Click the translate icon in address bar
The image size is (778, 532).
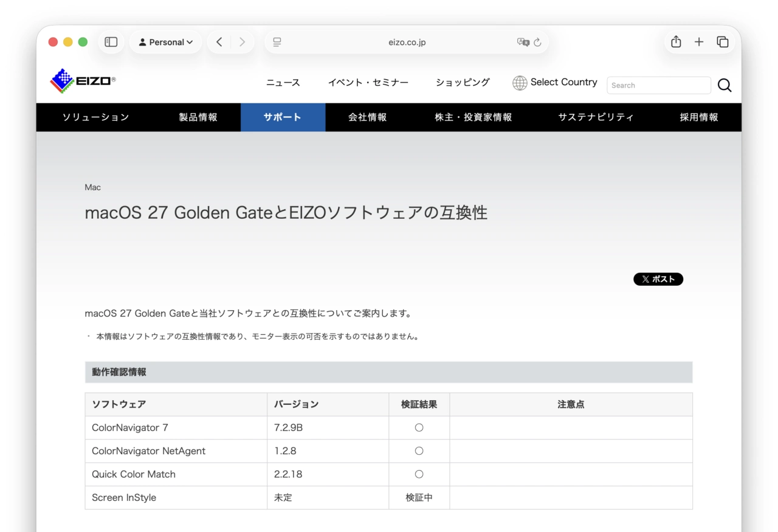[523, 42]
